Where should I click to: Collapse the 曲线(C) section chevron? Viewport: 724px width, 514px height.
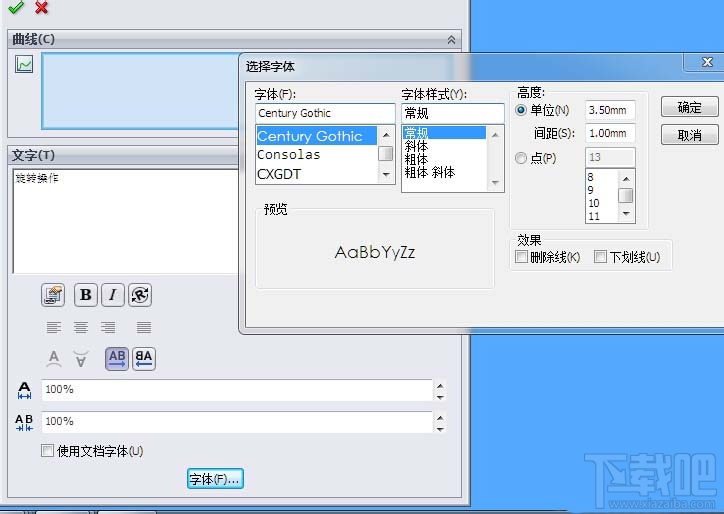click(x=451, y=40)
